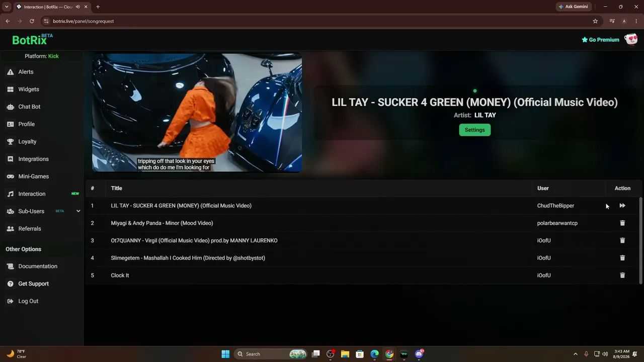644x362 pixels.
Task: Click the song queue scrollbar
Action: [x=640, y=240]
